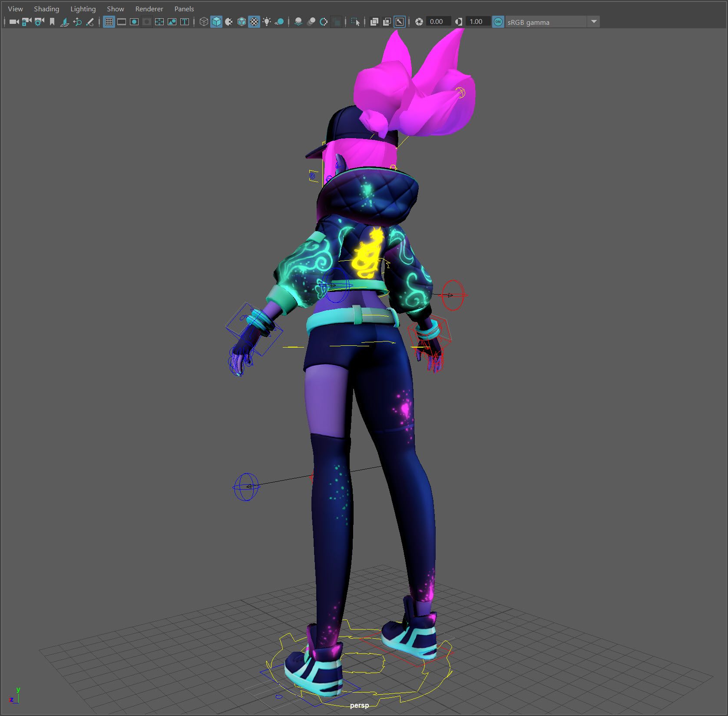This screenshot has width=728, height=716.
Task: Click the Lock Camera icon
Action: 27,22
